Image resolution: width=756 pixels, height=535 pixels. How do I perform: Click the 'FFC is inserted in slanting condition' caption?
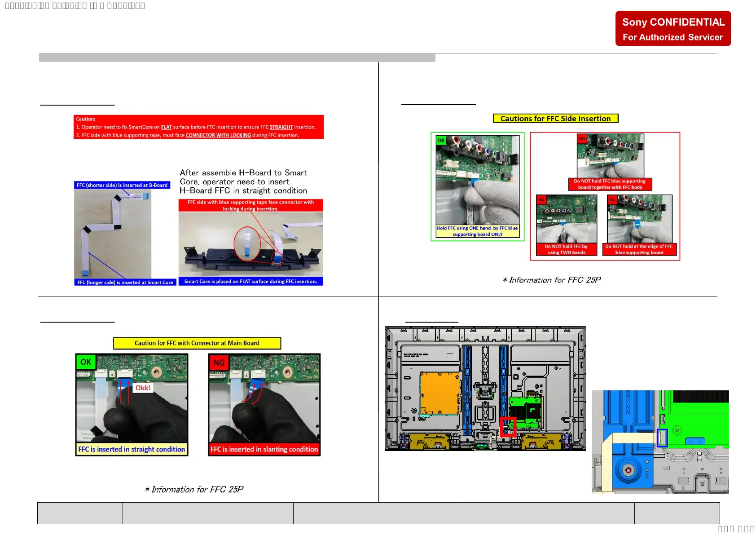264,449
